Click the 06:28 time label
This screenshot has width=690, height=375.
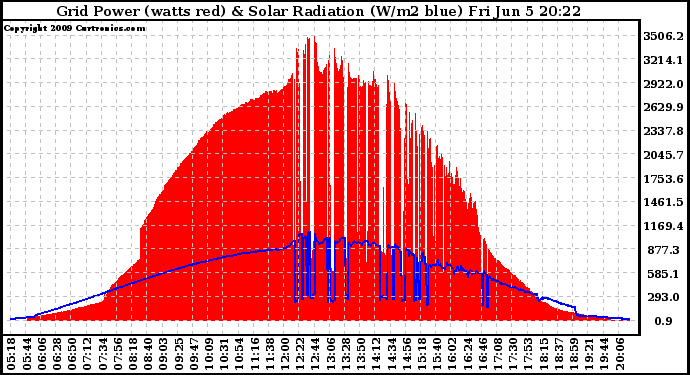coord(56,354)
